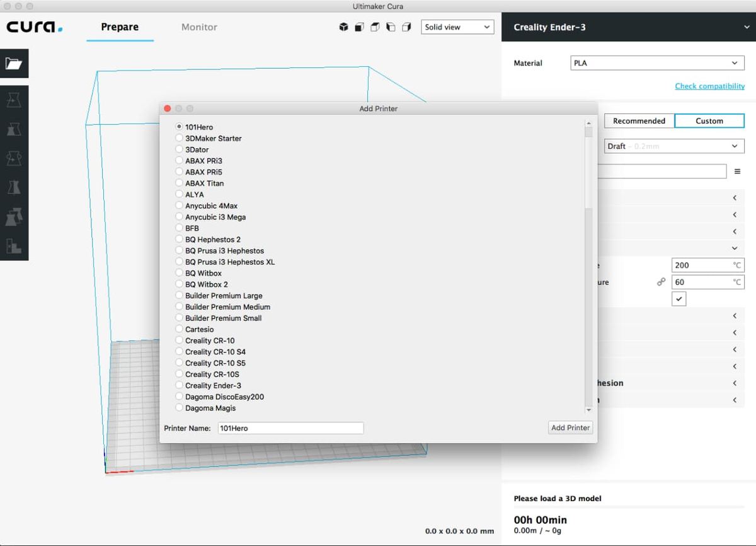756x546 pixels.
Task: Choose ABAX PRi3 printer
Action: (199, 161)
